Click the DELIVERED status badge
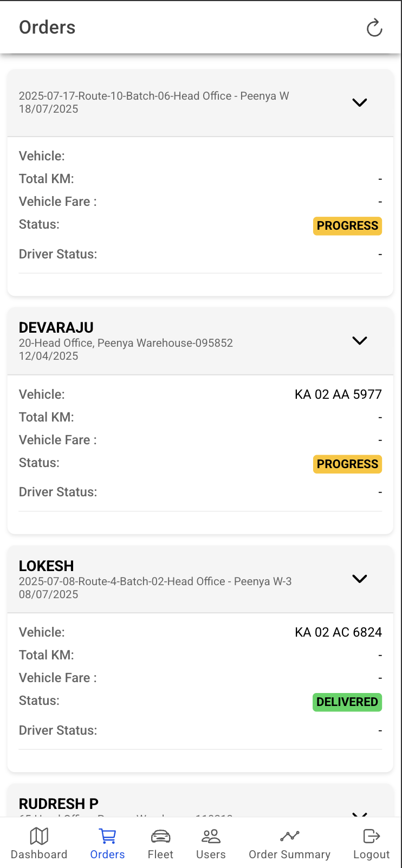Image resolution: width=402 pixels, height=868 pixels. point(347,702)
